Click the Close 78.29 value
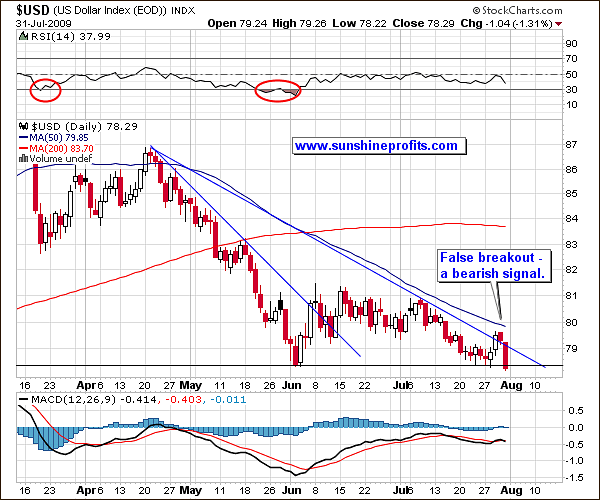 [x=423, y=23]
